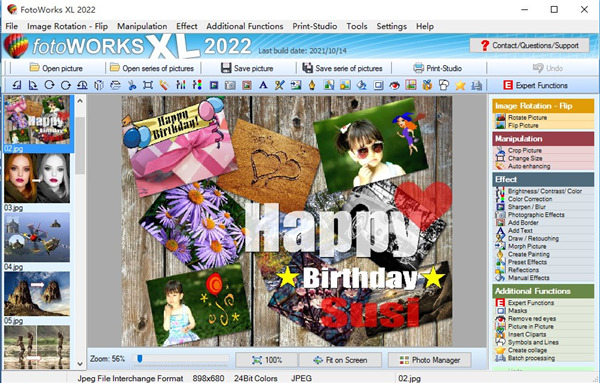Click the rotate-left 90° toolbar icon
Viewport: 600px width, 383px height.
[x=16, y=85]
